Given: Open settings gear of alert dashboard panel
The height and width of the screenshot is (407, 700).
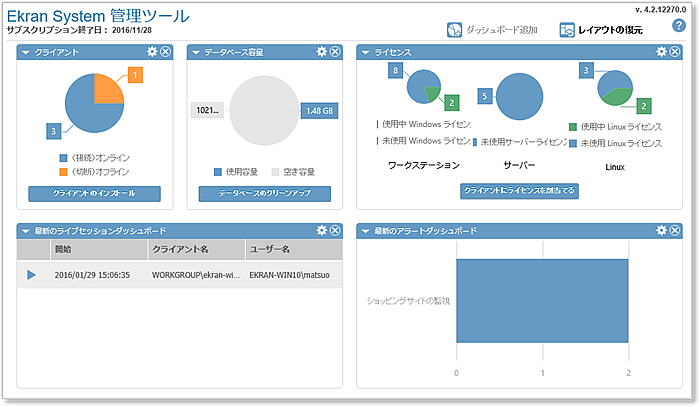Looking at the screenshot, I should 662,230.
